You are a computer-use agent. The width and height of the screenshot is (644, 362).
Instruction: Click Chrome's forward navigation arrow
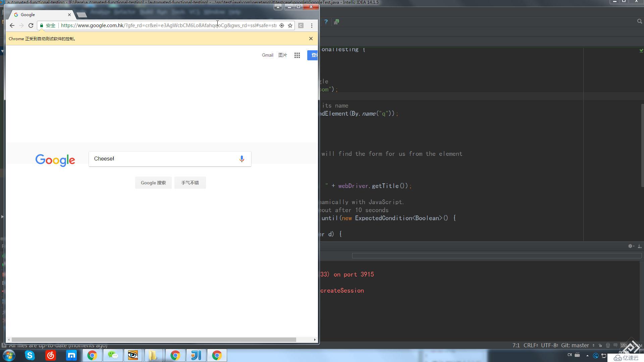pos(21,25)
